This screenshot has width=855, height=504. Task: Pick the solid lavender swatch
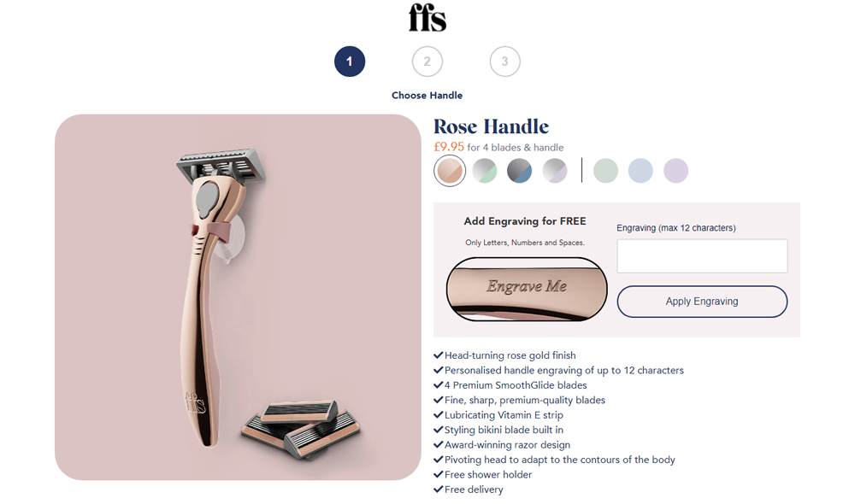point(675,171)
